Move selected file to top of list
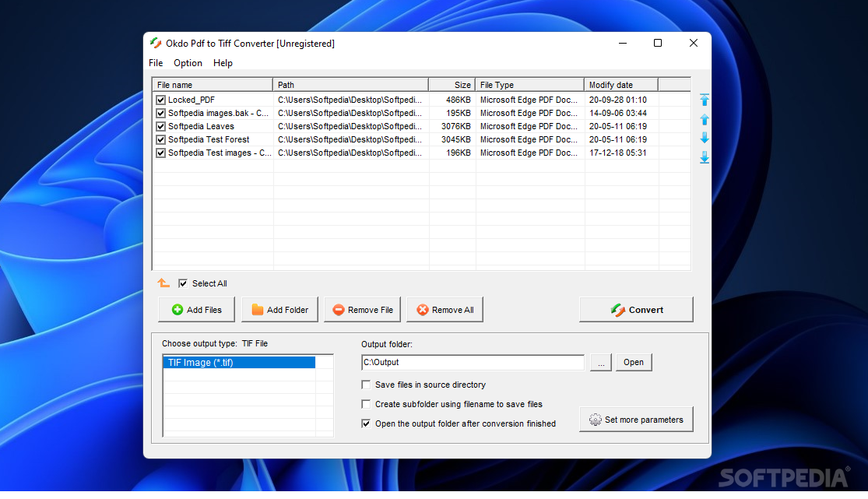Image resolution: width=868 pixels, height=499 pixels. click(705, 100)
